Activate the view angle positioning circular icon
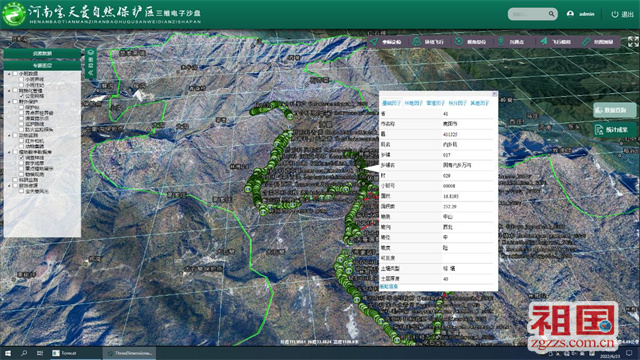The image size is (640, 360). [x=459, y=42]
